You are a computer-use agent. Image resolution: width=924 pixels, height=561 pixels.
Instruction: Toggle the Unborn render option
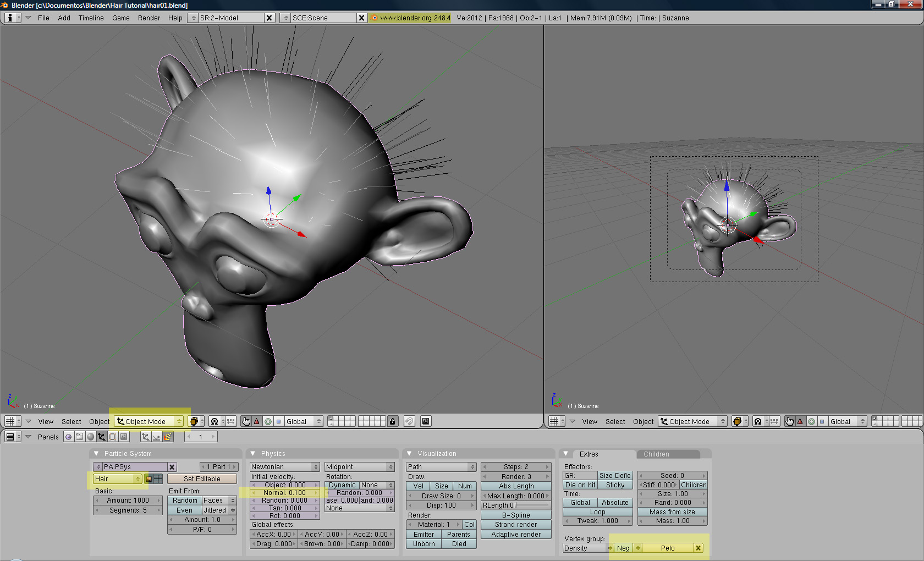point(424,544)
